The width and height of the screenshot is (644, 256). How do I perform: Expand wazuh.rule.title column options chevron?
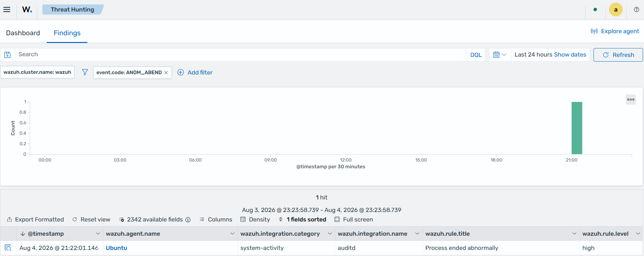pos(574,234)
